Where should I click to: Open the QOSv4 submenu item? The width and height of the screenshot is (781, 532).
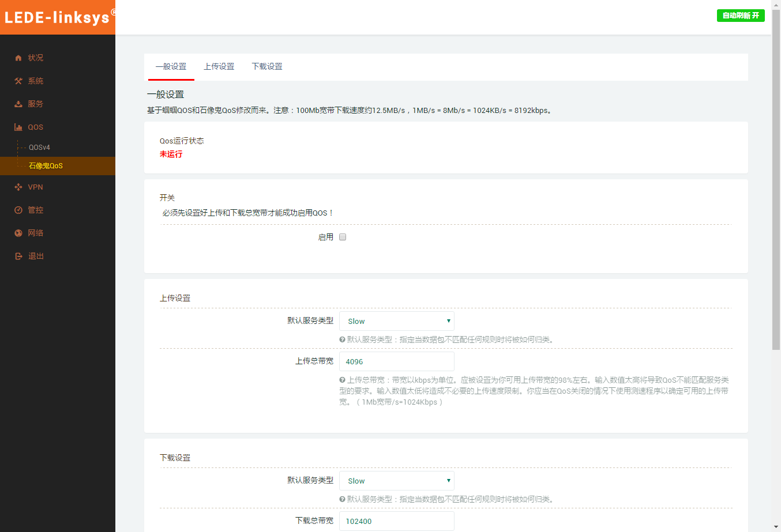[x=39, y=147]
